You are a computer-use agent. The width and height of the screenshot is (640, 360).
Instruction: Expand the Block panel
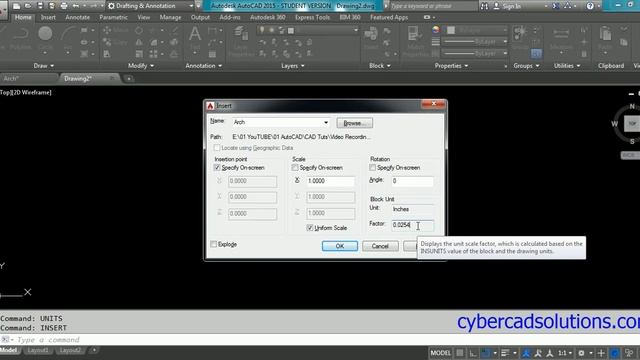tap(380, 66)
